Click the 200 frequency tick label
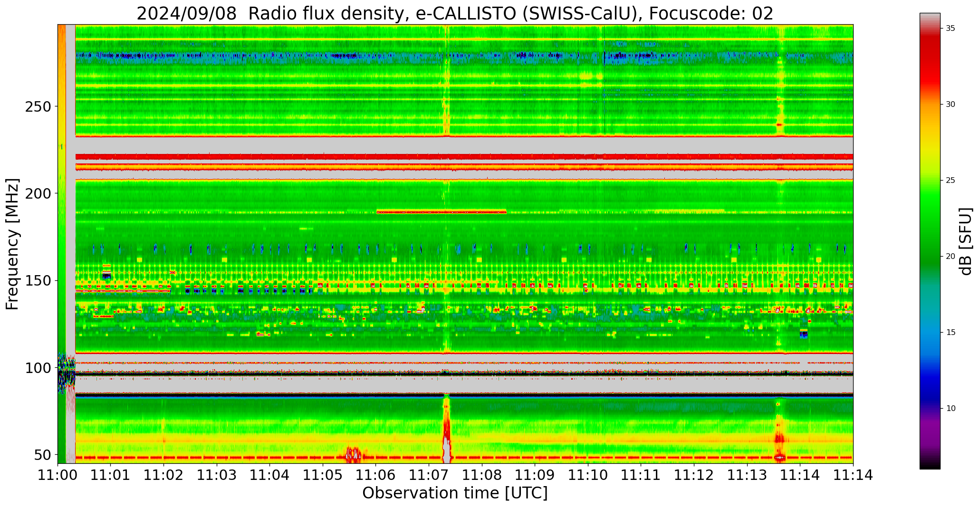 pyautogui.click(x=37, y=193)
